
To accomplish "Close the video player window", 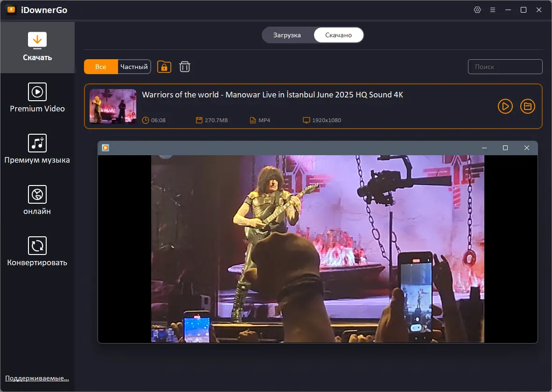I will 527,148.
